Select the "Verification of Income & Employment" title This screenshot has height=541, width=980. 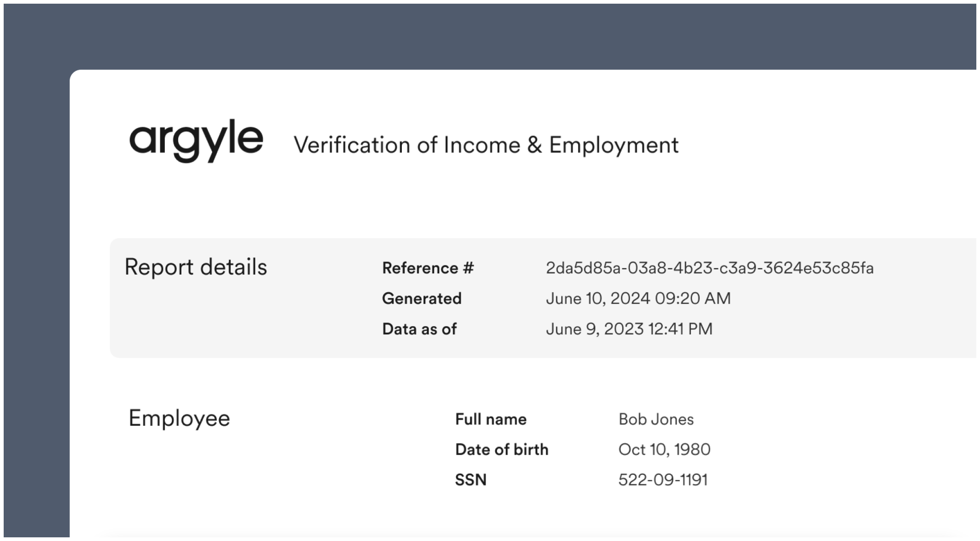tap(486, 145)
